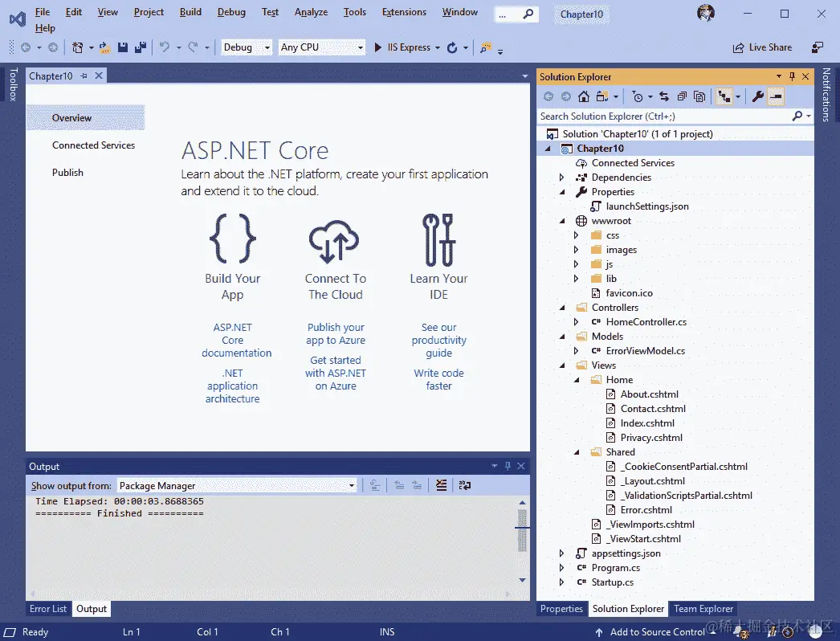Screen dimensions: 840x641
Task: Click the Solution Explorer search magnifier icon
Action: coord(797,116)
